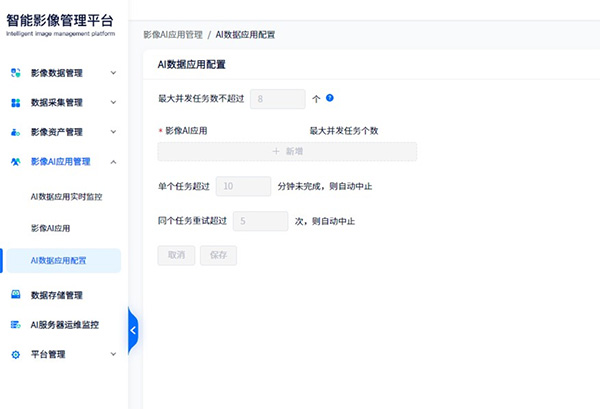The image size is (600, 409).
Task: Click the 新增 add row button
Action: click(x=287, y=151)
